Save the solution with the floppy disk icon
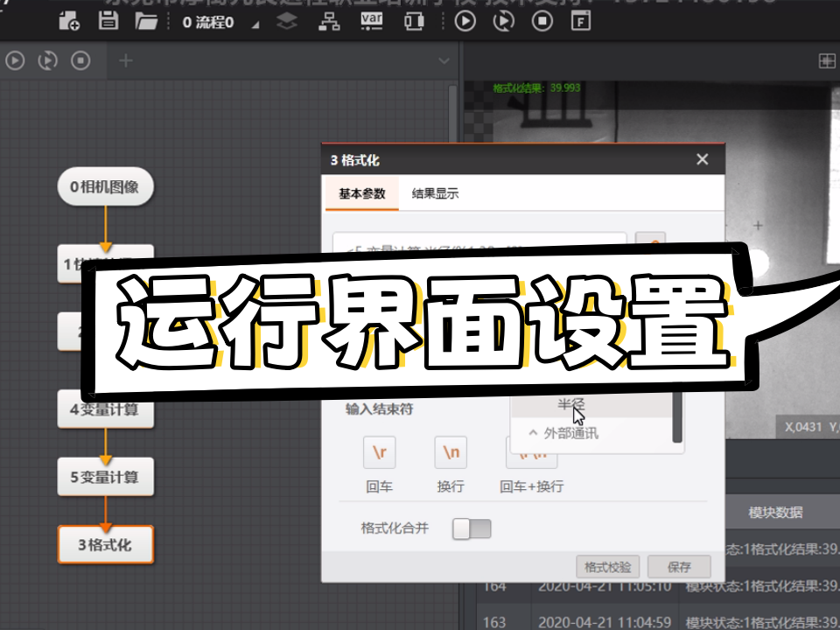Viewport: 840px width, 630px height. [x=108, y=21]
